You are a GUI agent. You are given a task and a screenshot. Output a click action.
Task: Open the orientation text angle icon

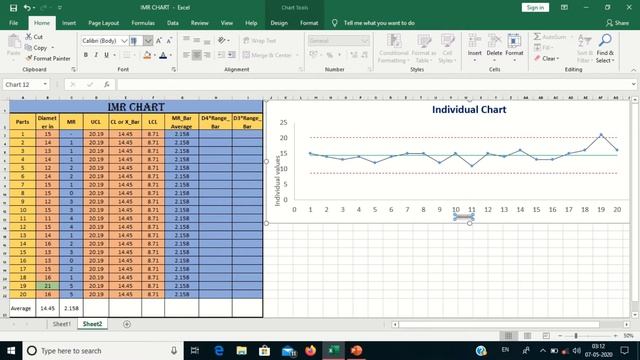(222, 40)
